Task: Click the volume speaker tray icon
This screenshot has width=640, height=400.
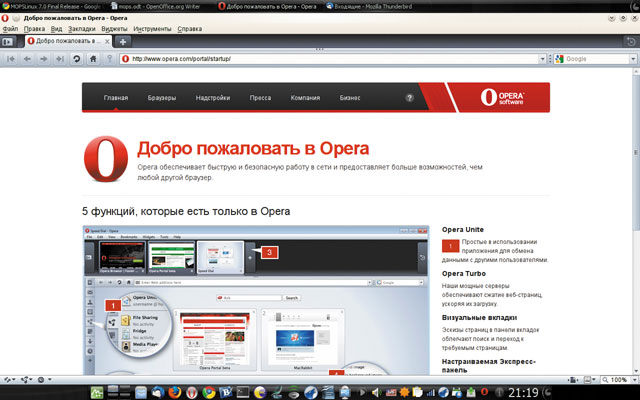Action: click(x=376, y=393)
